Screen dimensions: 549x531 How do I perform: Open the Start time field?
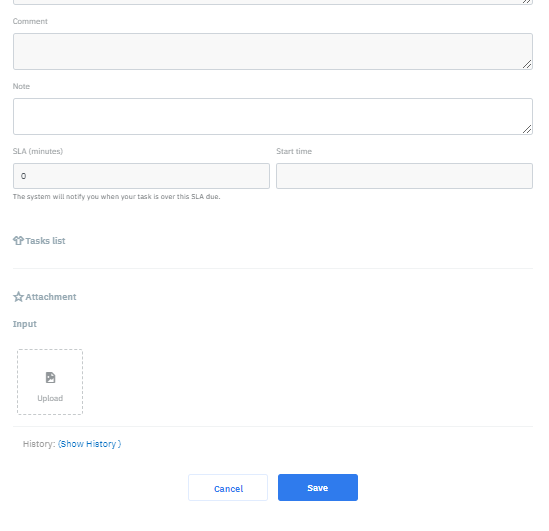click(x=404, y=176)
